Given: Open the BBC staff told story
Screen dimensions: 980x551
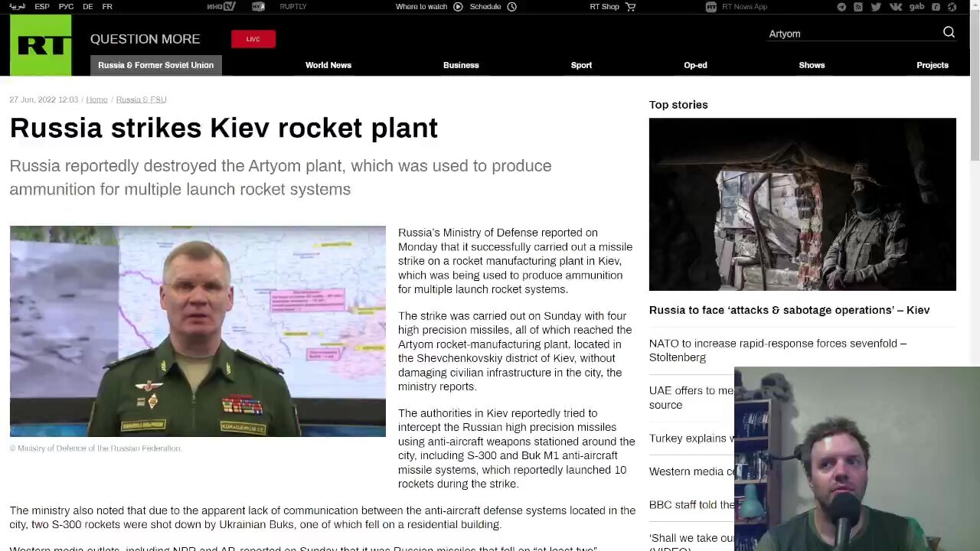Looking at the screenshot, I should tap(691, 505).
